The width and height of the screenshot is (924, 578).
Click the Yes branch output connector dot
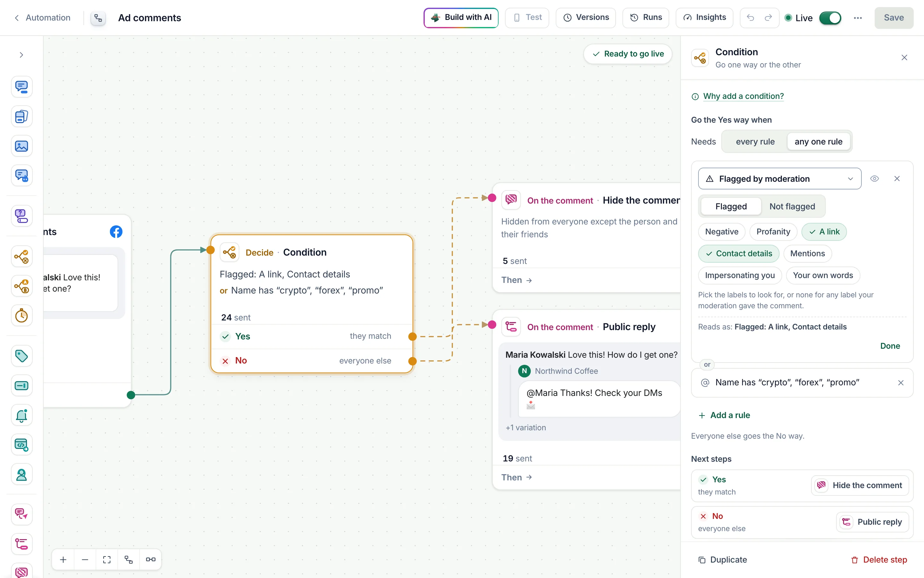click(412, 337)
